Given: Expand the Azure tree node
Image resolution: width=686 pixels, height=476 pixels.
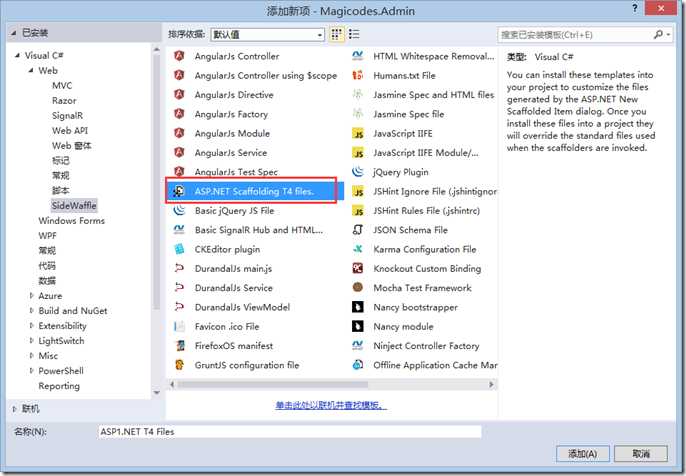Looking at the screenshot, I should [31, 296].
